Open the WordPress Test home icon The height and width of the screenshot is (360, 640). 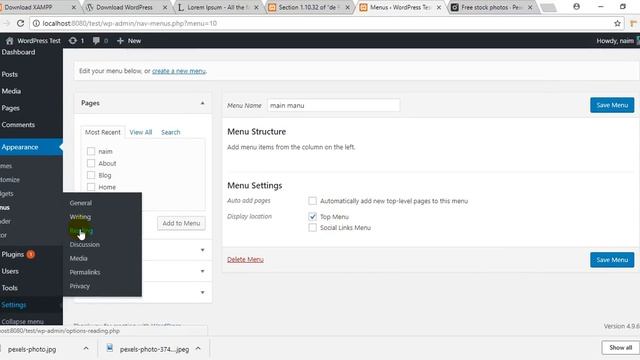[x=9, y=41]
